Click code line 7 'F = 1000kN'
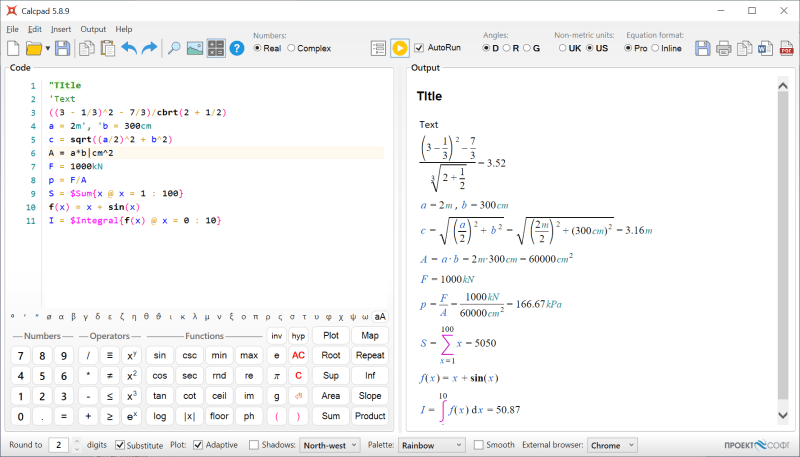This screenshot has width=800, height=457. point(76,166)
